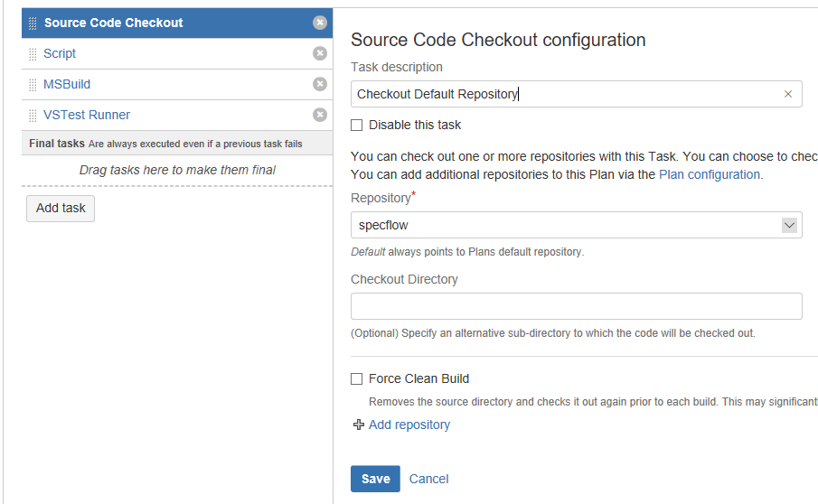Delete the VSTest Runner task
The height and width of the screenshot is (504, 818).
319,115
